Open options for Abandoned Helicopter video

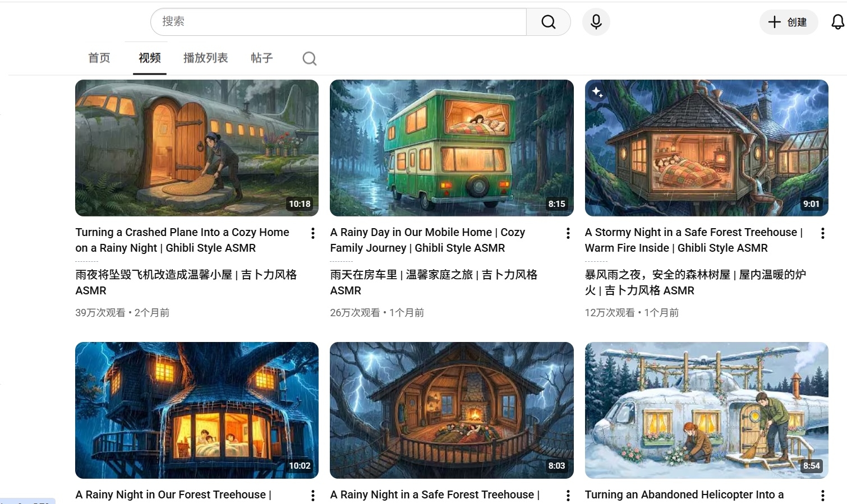822,496
